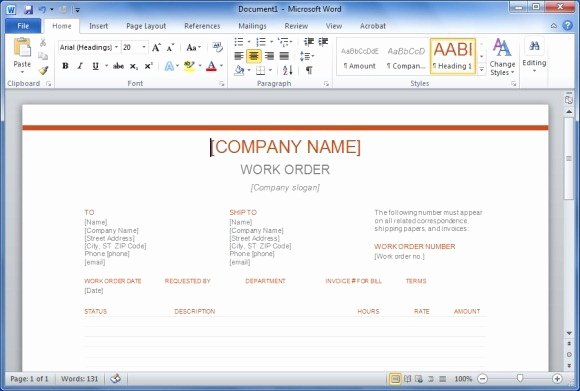
Task: Click Increase Indent icon
Action: click(323, 42)
